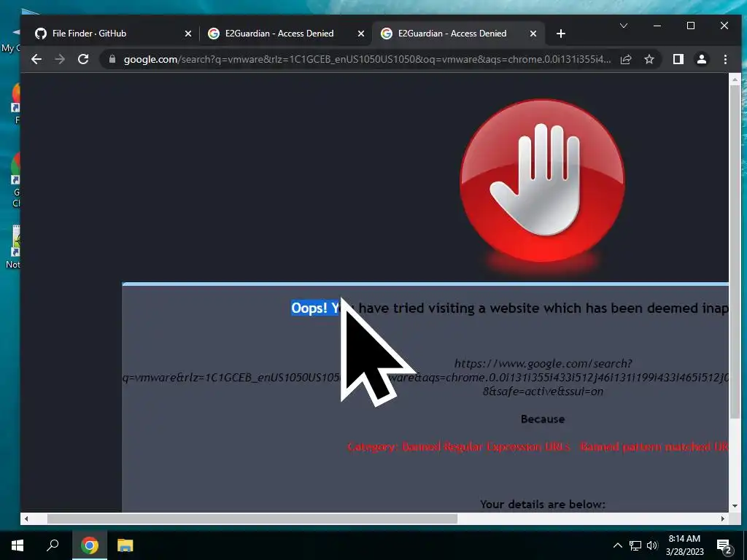The image size is (747, 560).
Task: Open File Explorer from the taskbar
Action: [125, 545]
